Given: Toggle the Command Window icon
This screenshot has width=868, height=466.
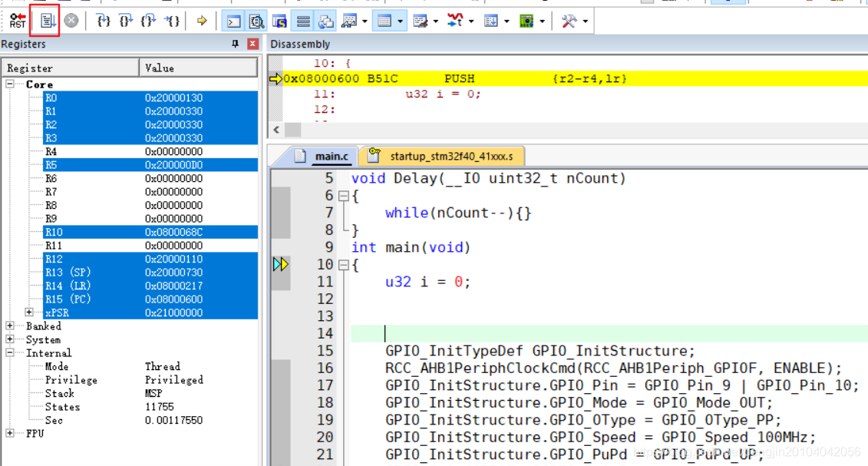Looking at the screenshot, I should pyautogui.click(x=233, y=21).
